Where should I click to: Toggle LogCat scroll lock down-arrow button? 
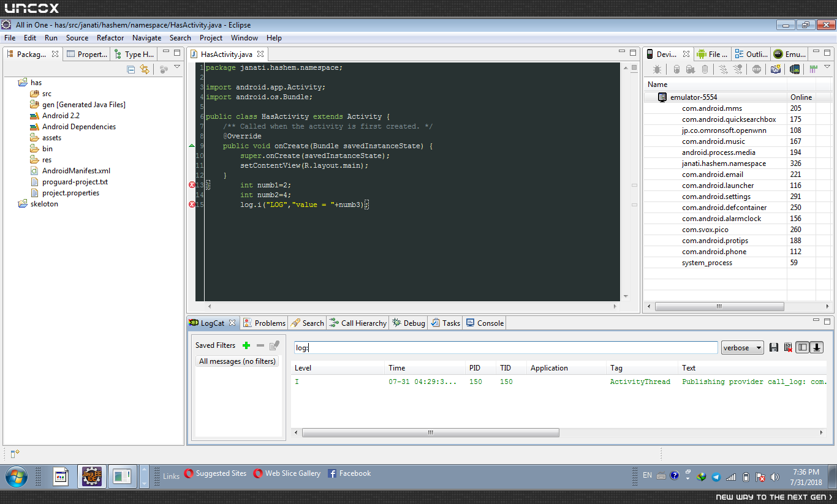(x=816, y=348)
